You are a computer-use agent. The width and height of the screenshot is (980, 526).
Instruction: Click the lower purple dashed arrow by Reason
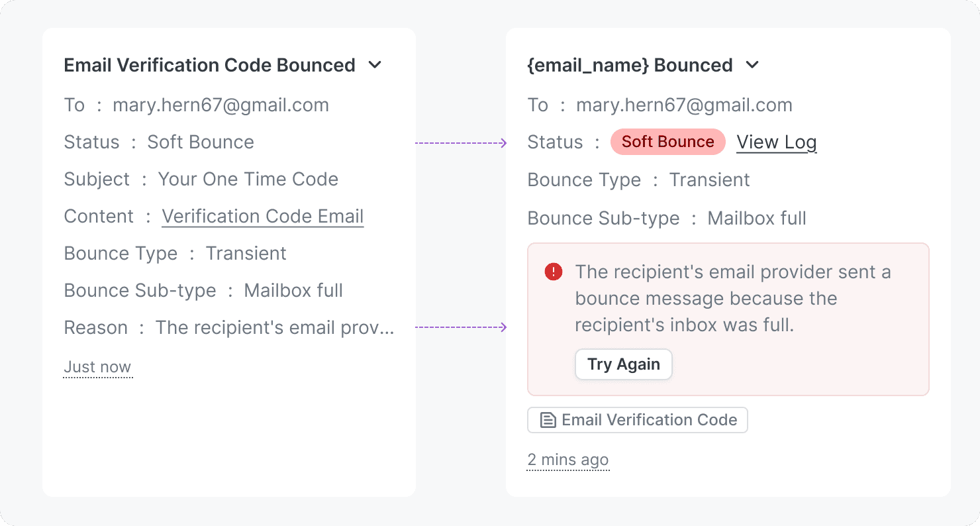[461, 327]
